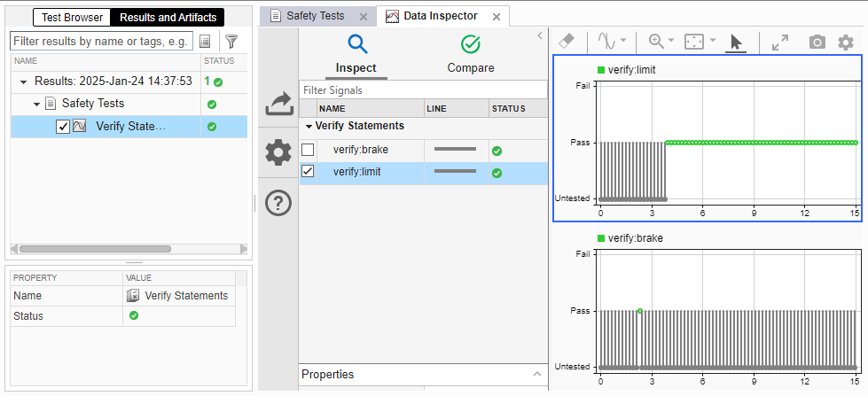Open the zoom tool dropdown arrow
The image size is (868, 396).
tap(671, 41)
